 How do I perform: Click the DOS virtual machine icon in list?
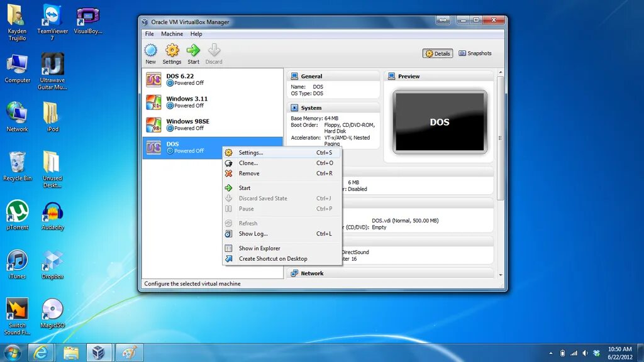click(153, 147)
